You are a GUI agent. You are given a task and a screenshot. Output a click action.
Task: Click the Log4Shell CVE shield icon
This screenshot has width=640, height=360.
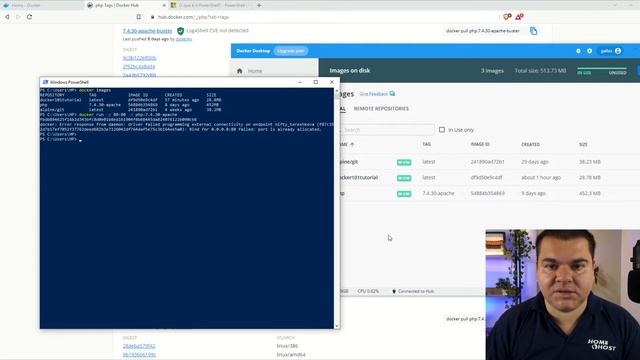180,31
